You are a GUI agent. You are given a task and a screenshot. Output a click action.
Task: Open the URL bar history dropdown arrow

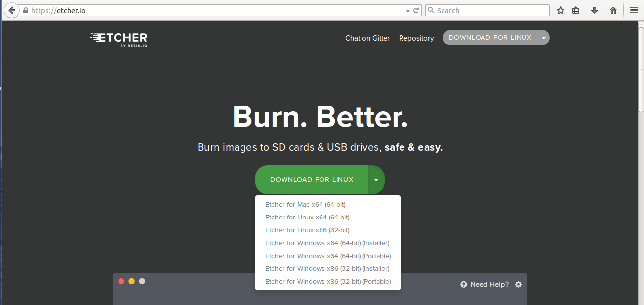pyautogui.click(x=408, y=10)
